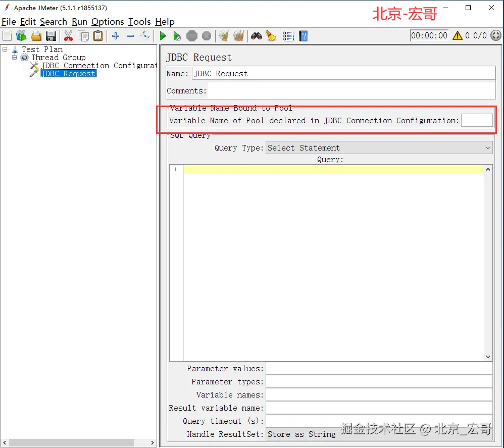Open the Run menu
The width and height of the screenshot is (504, 448).
79,22
